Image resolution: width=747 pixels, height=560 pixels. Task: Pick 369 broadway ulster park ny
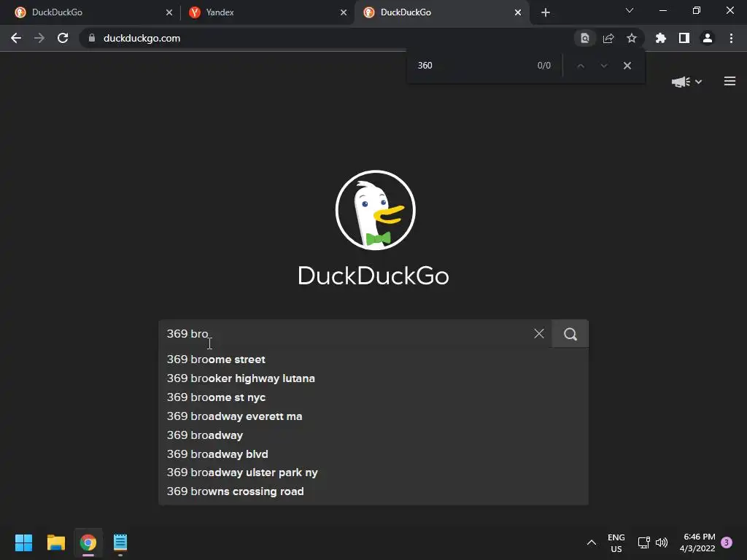tap(373, 472)
